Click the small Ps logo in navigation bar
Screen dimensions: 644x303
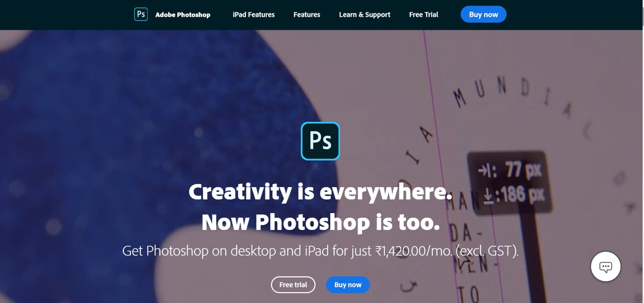[x=141, y=14]
